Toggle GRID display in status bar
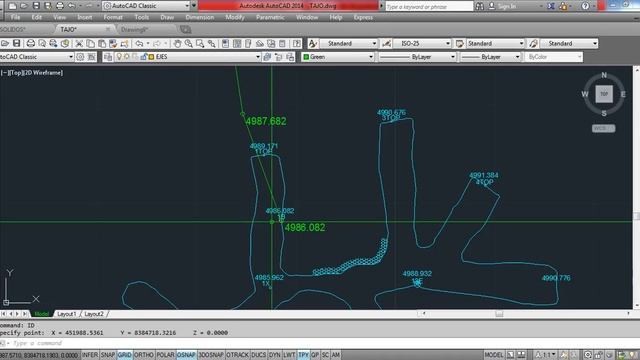 click(124, 355)
